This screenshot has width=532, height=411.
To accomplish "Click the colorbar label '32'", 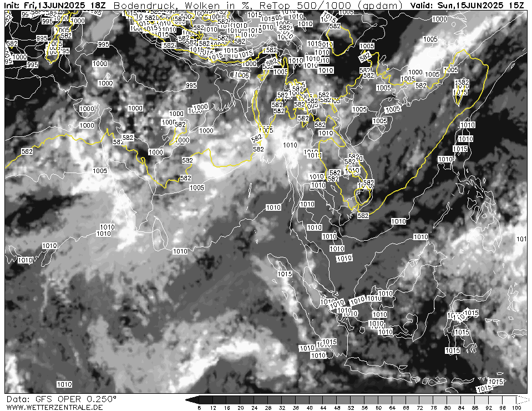I will [282, 408].
